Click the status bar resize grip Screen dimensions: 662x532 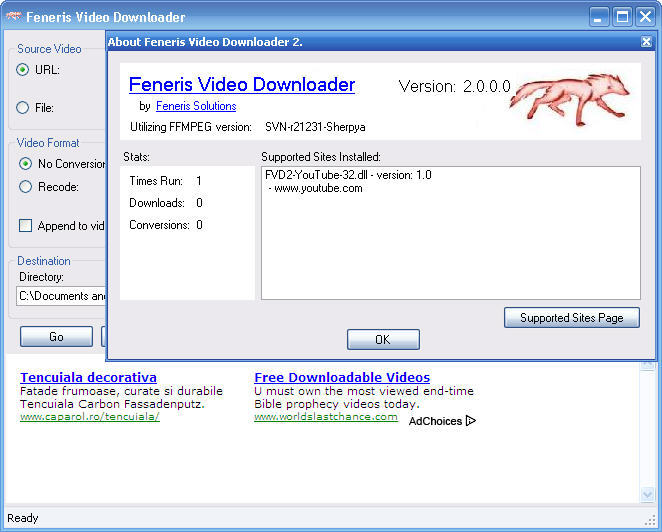pyautogui.click(x=651, y=520)
